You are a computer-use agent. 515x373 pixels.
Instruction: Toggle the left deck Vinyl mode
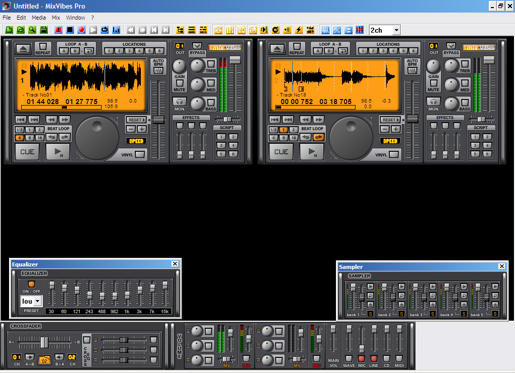140,154
